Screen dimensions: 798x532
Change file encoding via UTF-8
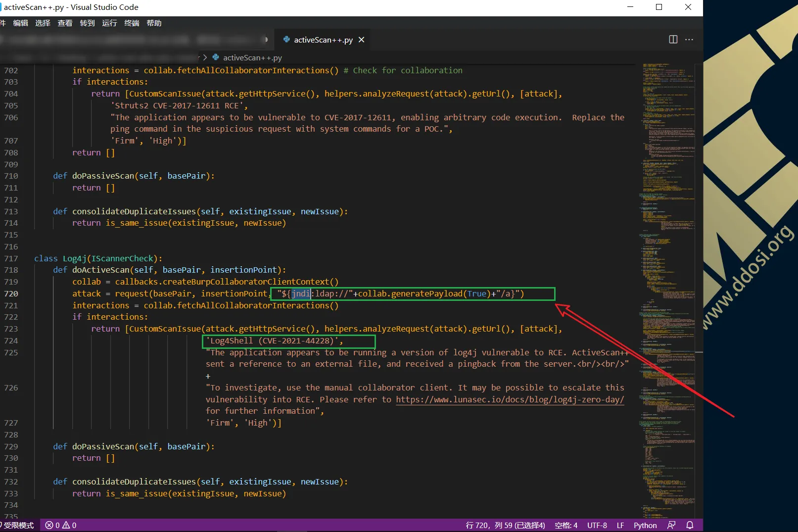pos(597,526)
